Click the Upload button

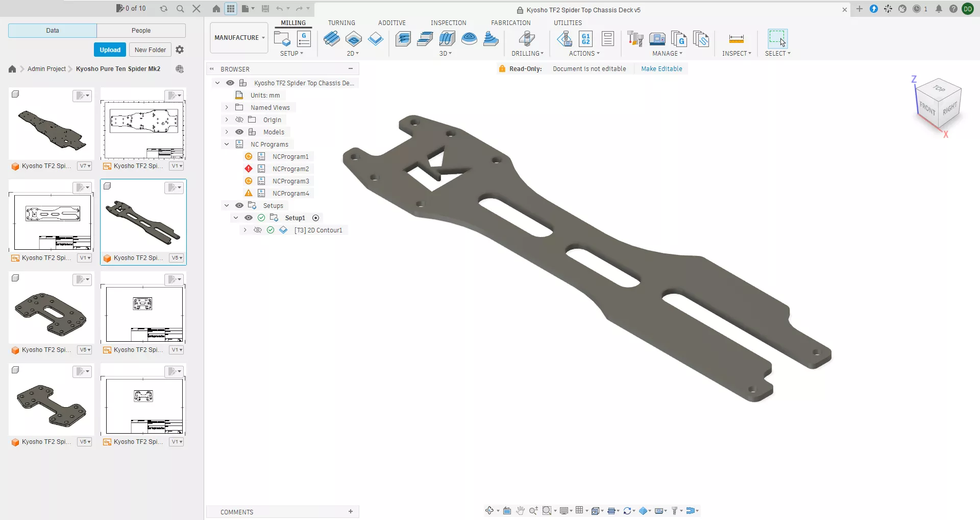110,50
